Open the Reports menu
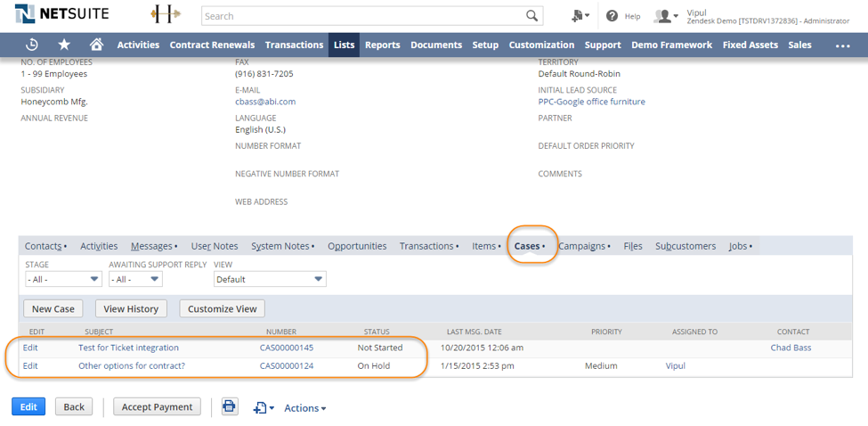This screenshot has width=868, height=426. point(383,45)
